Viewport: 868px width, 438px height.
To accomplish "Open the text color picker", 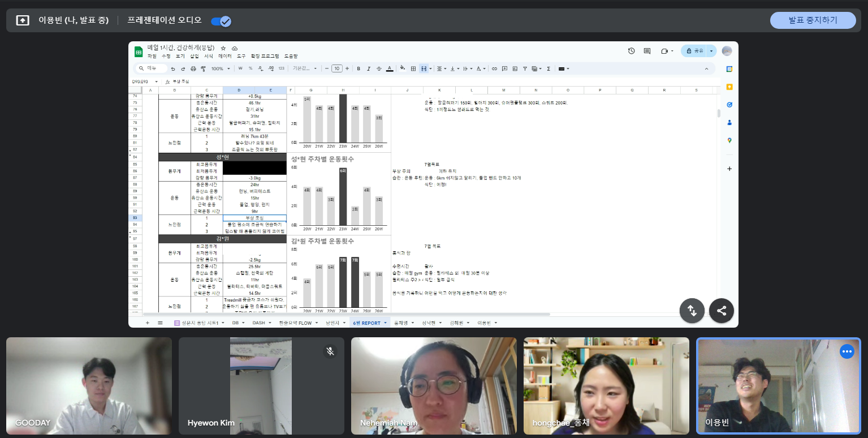I will pyautogui.click(x=390, y=68).
